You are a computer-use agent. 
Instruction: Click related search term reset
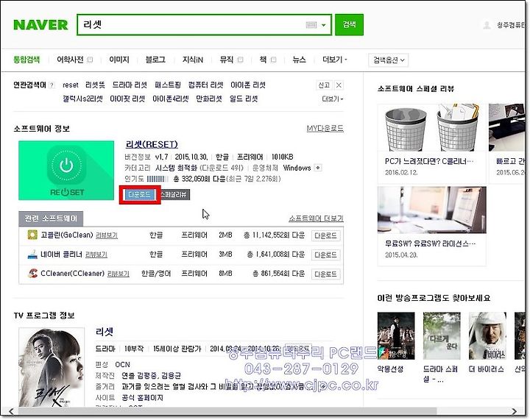(71, 85)
